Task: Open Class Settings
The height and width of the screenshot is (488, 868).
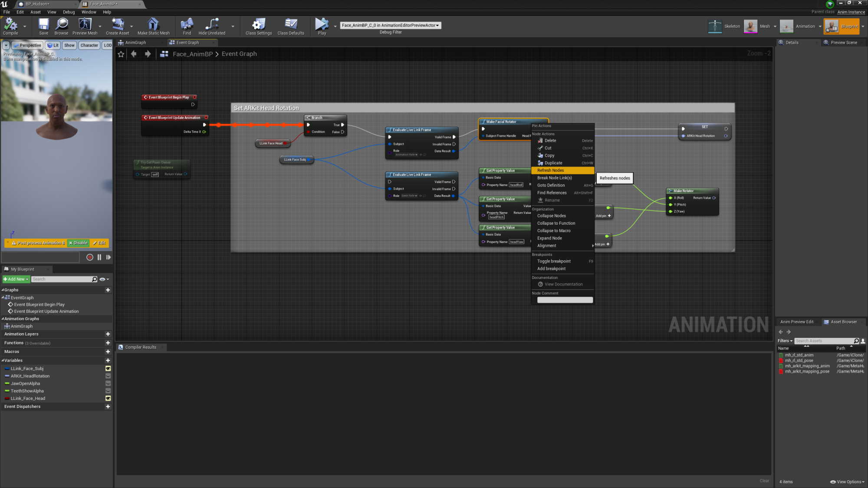Action: [x=259, y=26]
